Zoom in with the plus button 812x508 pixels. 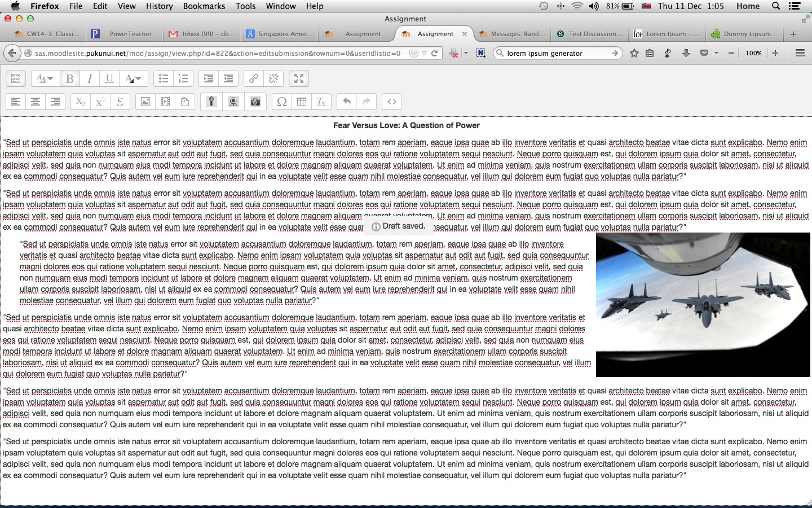(x=775, y=53)
